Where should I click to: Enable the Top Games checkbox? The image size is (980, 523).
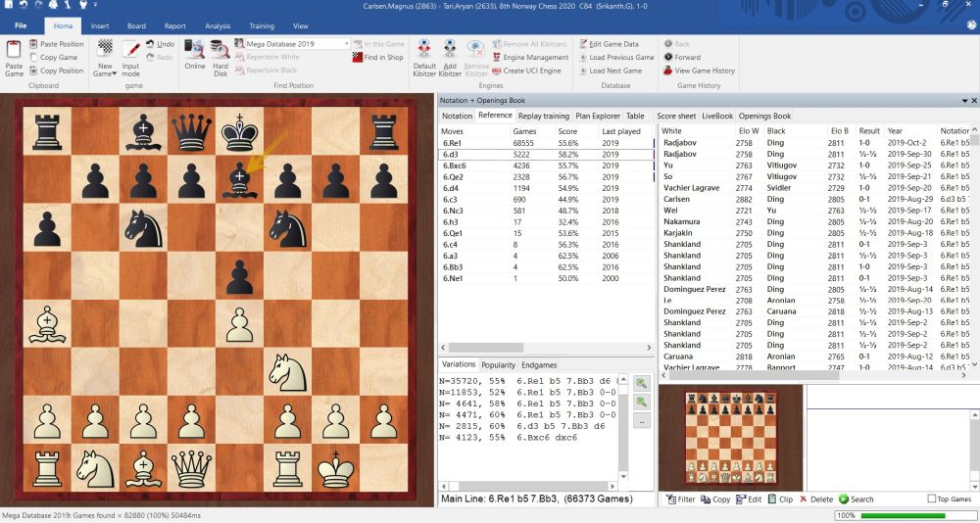pyautogui.click(x=932, y=499)
